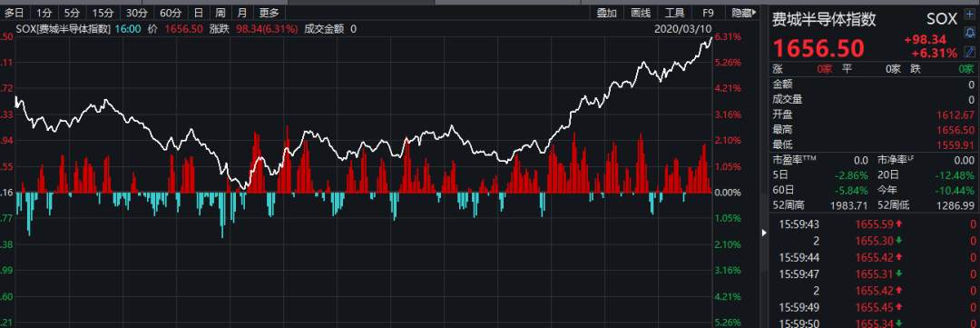Click the large 1656.50 price
The image size is (980, 328).
click(x=818, y=48)
